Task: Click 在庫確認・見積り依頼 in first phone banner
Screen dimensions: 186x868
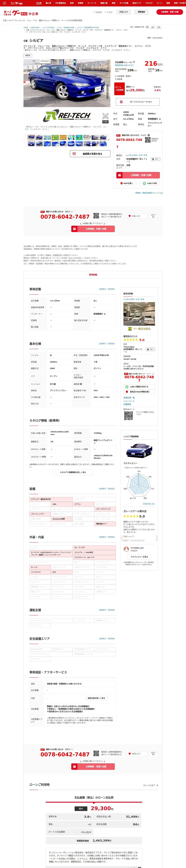Action: pos(93,229)
